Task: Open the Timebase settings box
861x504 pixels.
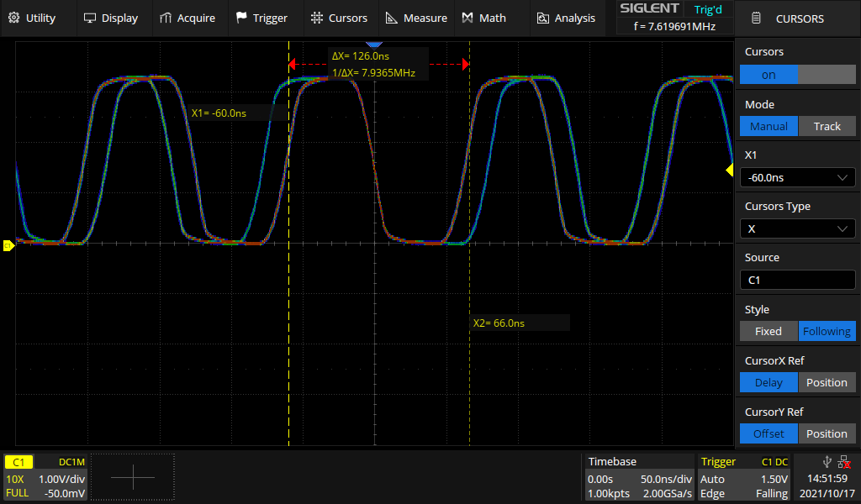Action: (x=639, y=477)
